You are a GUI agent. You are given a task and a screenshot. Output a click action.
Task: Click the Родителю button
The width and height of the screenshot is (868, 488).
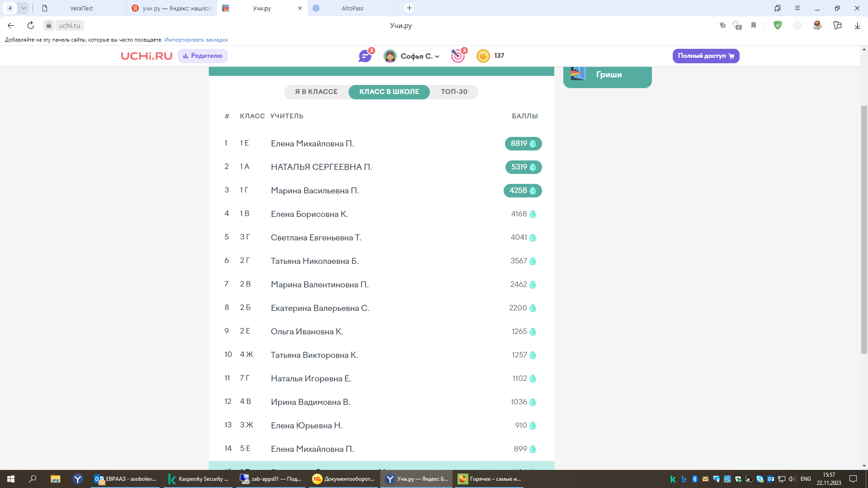click(x=203, y=56)
